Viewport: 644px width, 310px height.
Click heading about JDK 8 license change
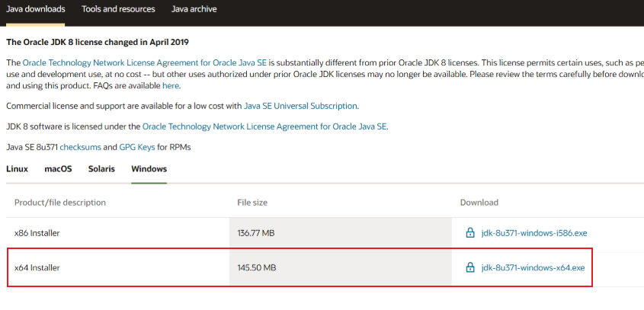pyautogui.click(x=98, y=42)
